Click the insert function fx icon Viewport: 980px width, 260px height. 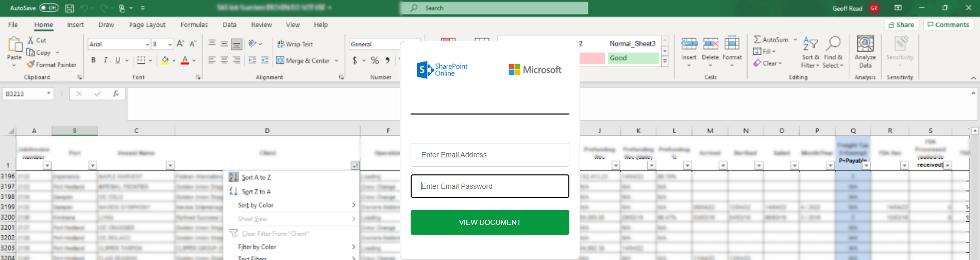[x=116, y=93]
